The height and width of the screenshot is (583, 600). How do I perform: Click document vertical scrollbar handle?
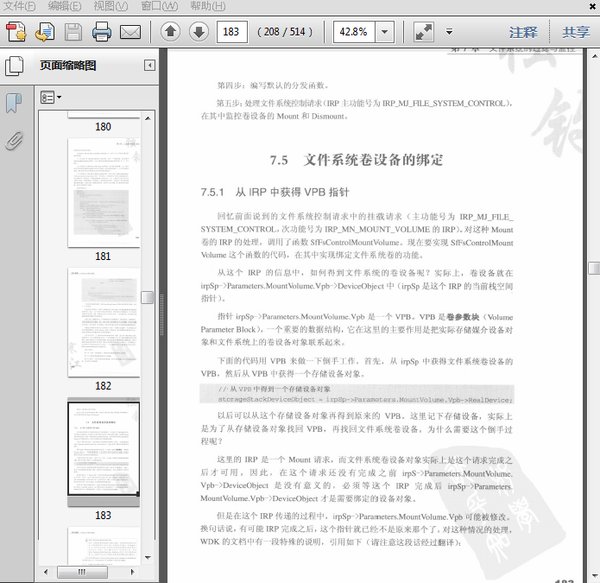pos(594,268)
